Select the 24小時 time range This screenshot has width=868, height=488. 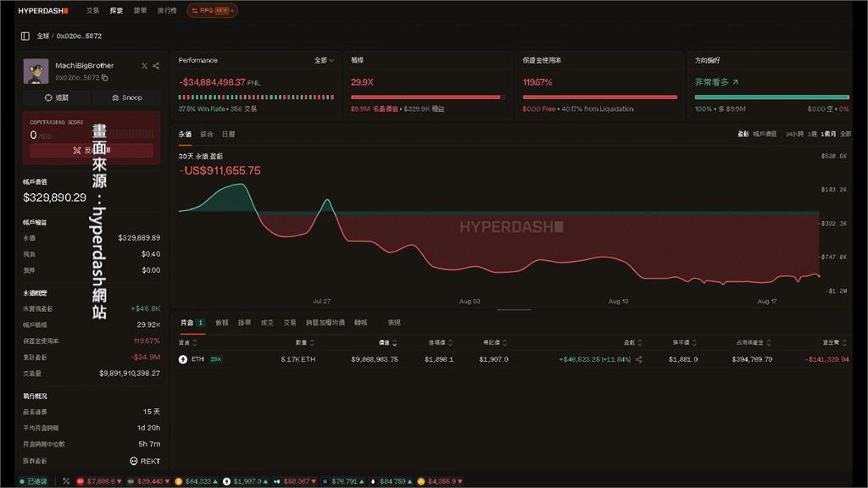pos(794,134)
